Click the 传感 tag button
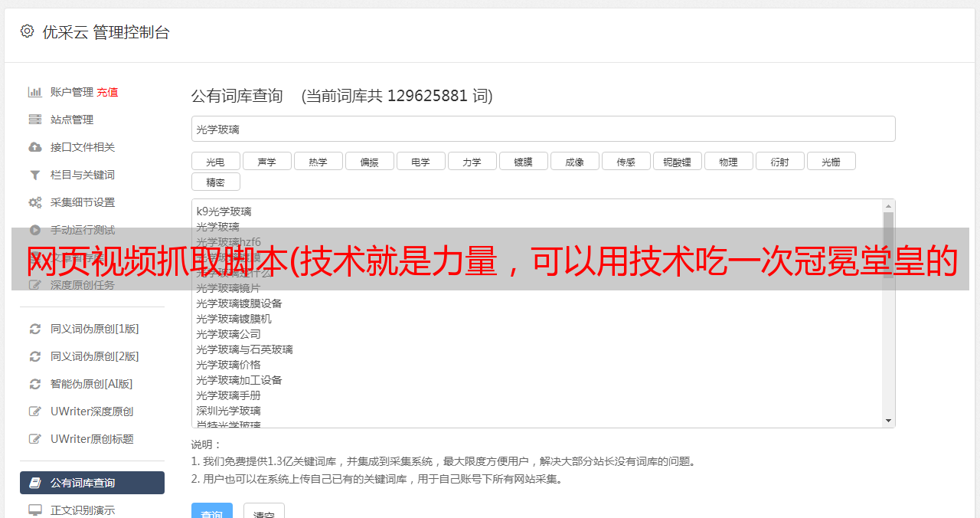Image resolution: width=980 pixels, height=518 pixels. (626, 161)
